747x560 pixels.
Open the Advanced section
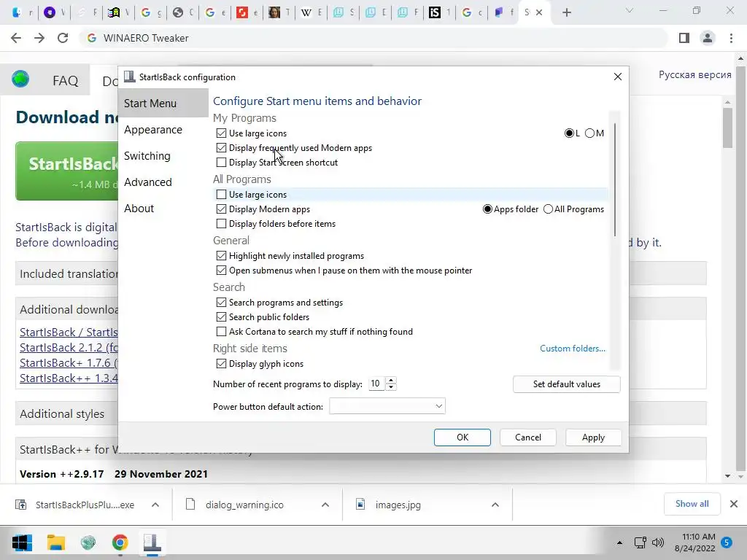163,182
